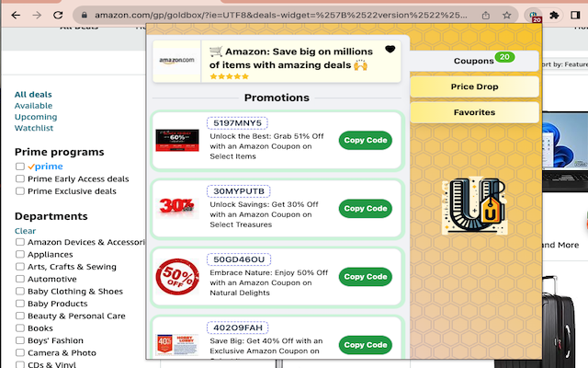Check Baby Clothing & Shoes department
Screen dimensions: 588x368
tap(20, 292)
